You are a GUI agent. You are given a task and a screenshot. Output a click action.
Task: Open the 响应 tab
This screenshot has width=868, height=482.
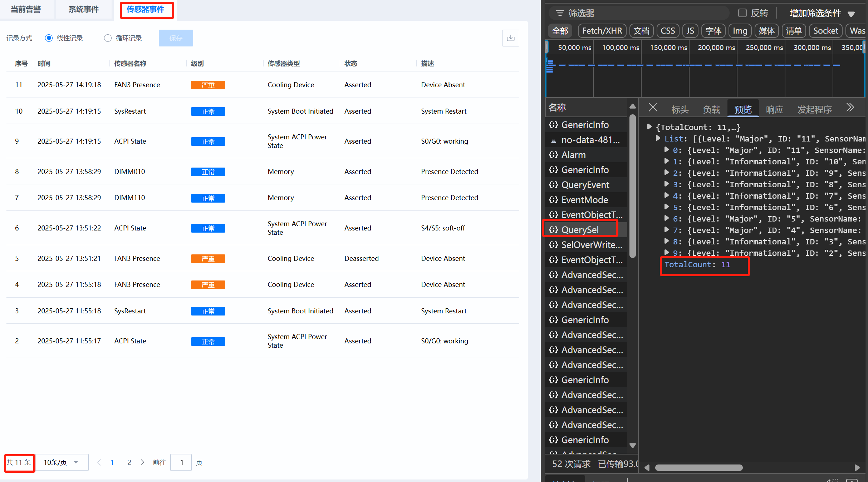click(774, 109)
